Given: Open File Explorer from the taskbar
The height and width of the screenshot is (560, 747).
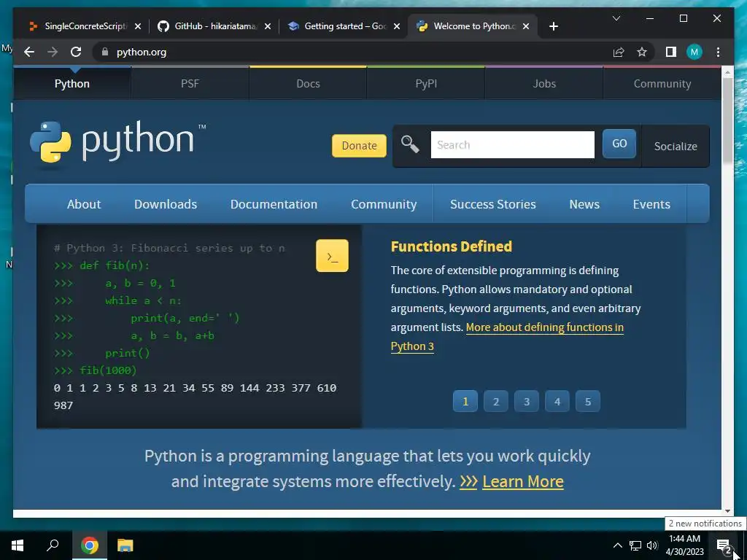Looking at the screenshot, I should pos(125,545).
